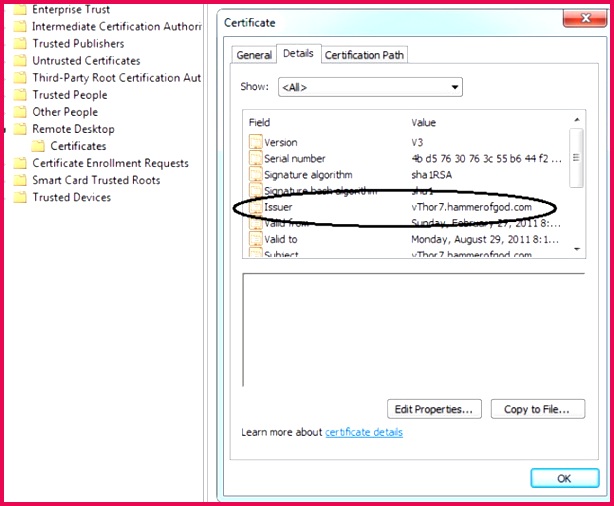This screenshot has width=614, height=506.
Task: Select the Untrusted Certificates folder icon
Action: pos(20,61)
